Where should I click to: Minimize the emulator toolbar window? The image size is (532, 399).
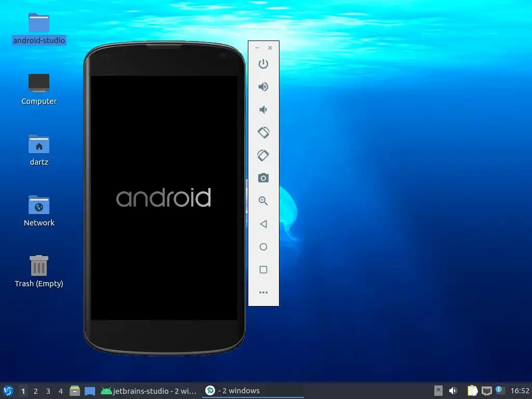coord(257,48)
